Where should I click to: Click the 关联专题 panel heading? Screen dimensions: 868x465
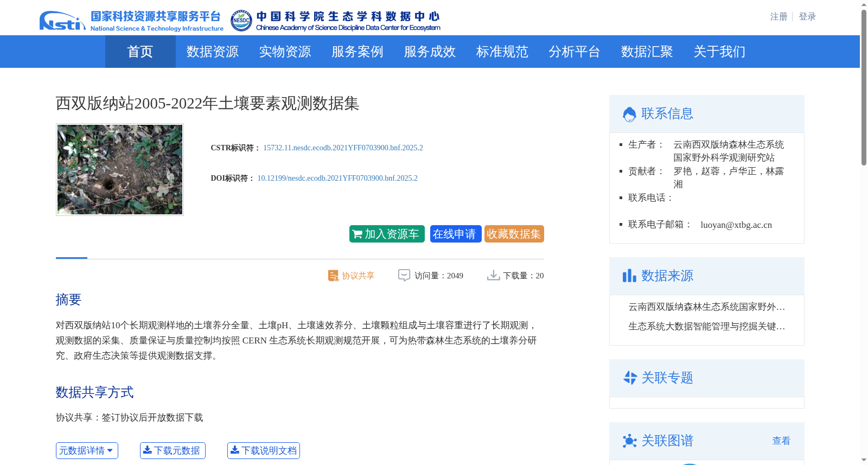[667, 378]
